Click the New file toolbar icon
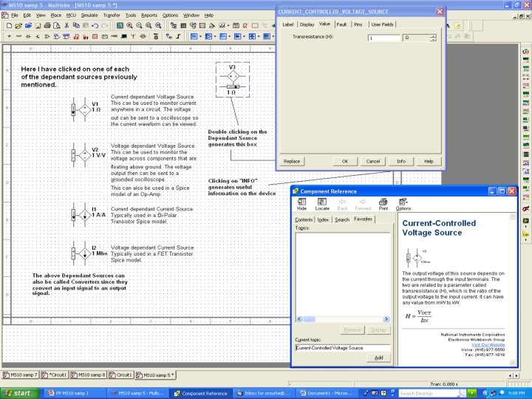 [9, 25]
